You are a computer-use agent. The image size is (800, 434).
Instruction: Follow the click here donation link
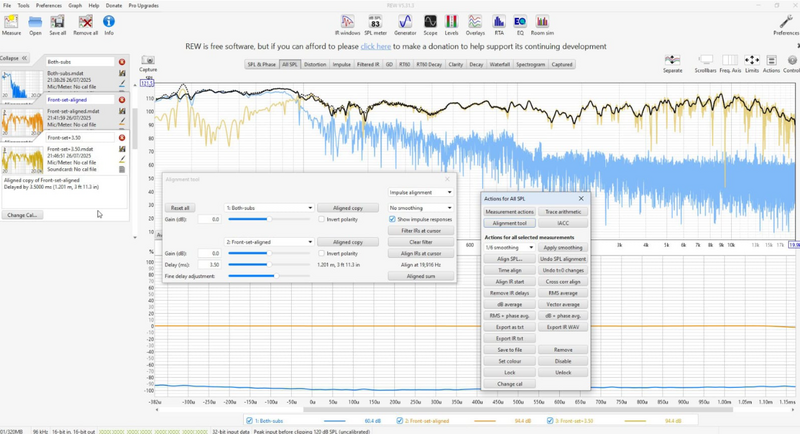point(376,46)
